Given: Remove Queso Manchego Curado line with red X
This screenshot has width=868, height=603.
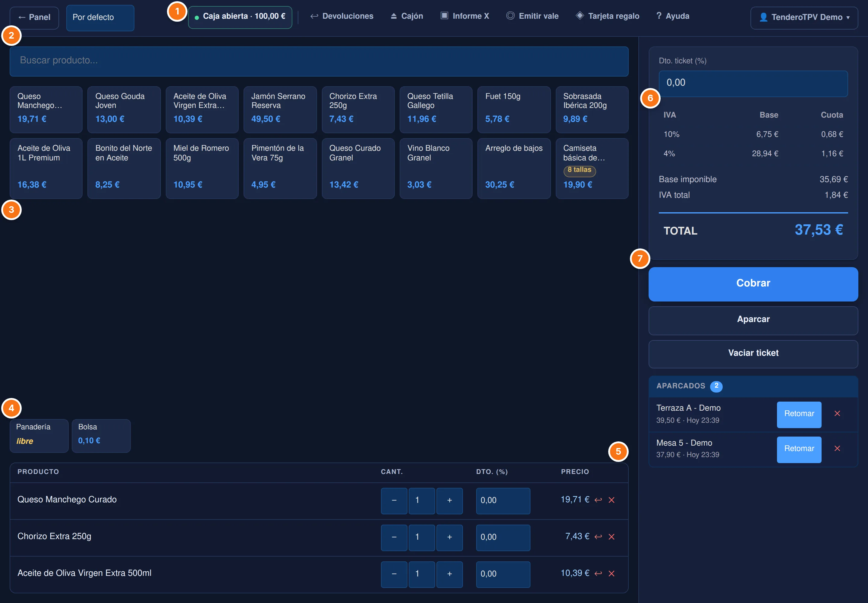Looking at the screenshot, I should click(612, 500).
